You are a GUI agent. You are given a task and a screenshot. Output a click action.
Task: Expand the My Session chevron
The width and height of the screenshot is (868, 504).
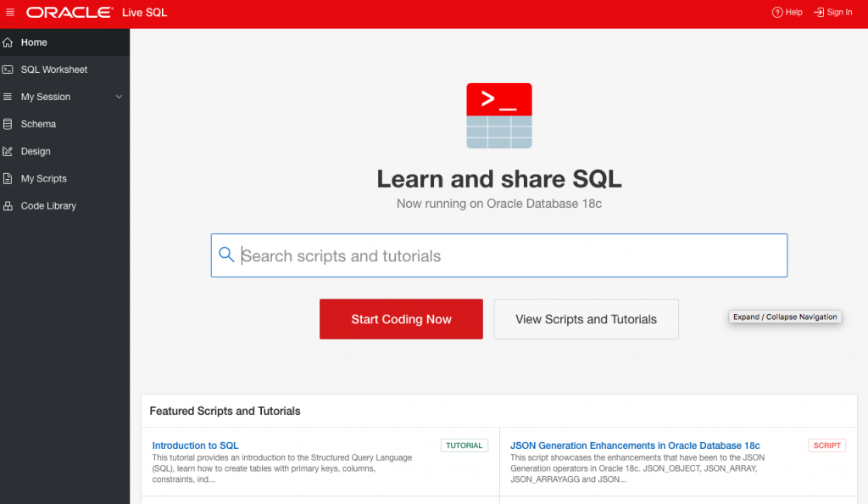point(120,97)
